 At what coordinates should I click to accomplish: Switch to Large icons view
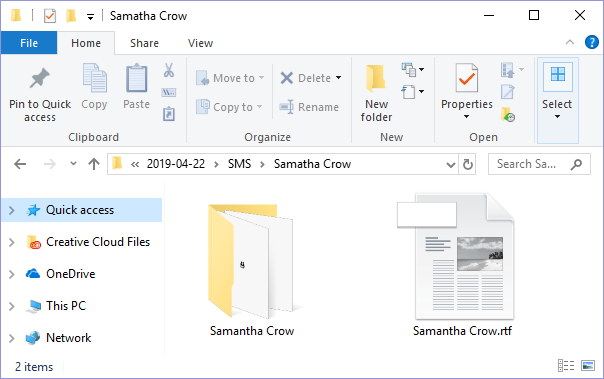click(x=588, y=366)
